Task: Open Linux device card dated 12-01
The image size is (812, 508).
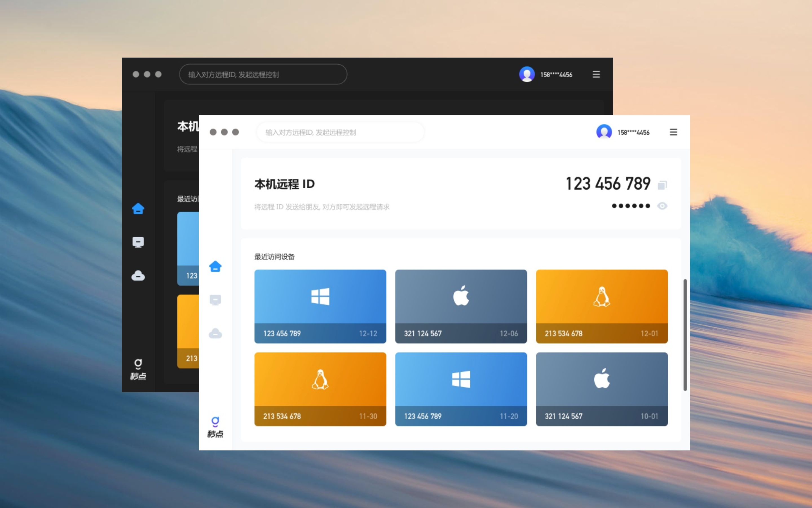Action: coord(602,306)
